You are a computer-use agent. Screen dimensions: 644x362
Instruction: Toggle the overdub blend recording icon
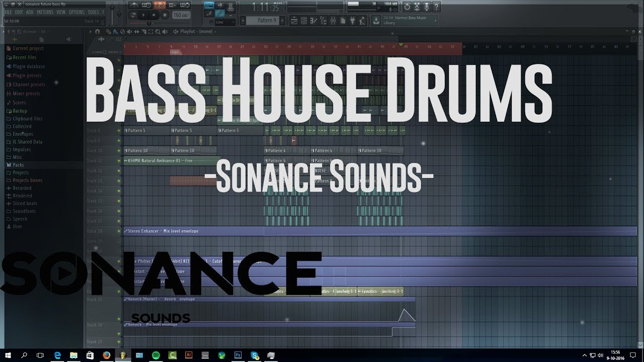click(x=172, y=5)
